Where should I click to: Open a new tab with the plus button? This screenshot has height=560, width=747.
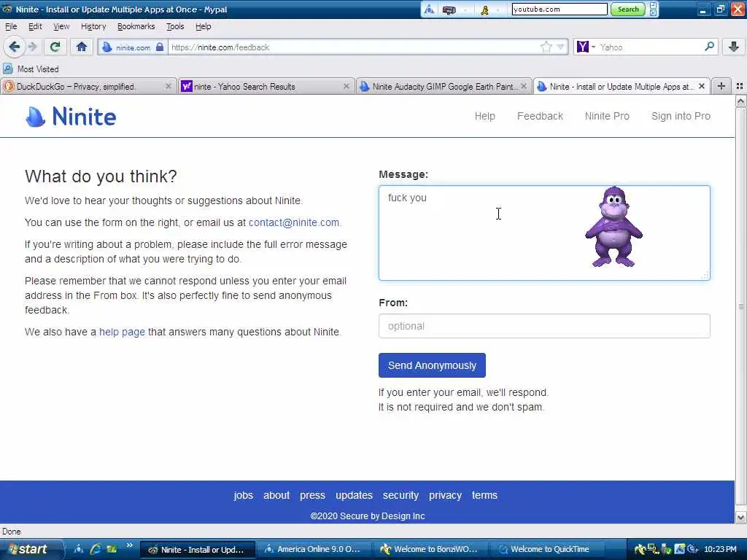point(721,86)
